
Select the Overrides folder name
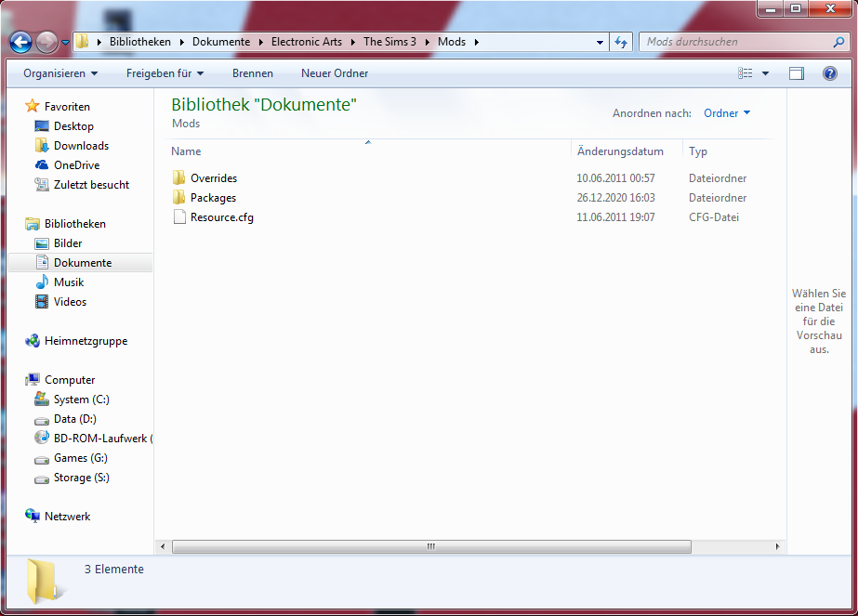pyautogui.click(x=214, y=178)
